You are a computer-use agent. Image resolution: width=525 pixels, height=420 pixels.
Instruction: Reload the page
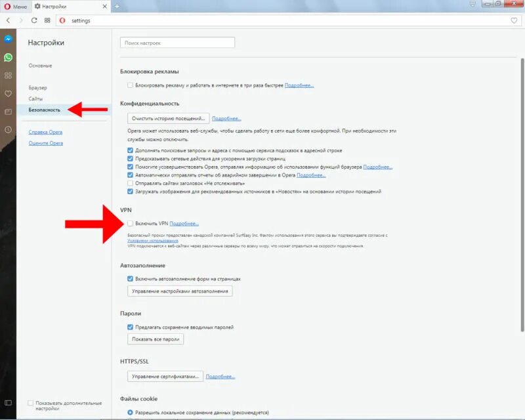[34, 20]
